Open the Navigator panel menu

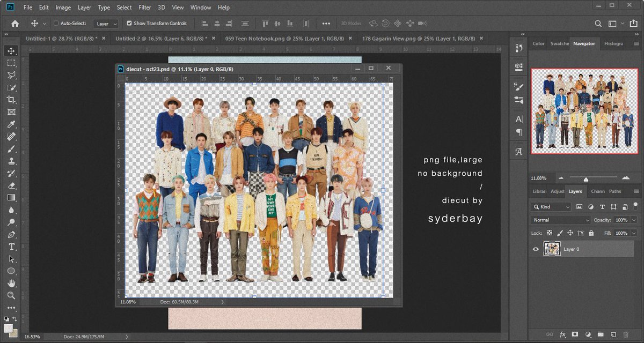[x=636, y=43]
